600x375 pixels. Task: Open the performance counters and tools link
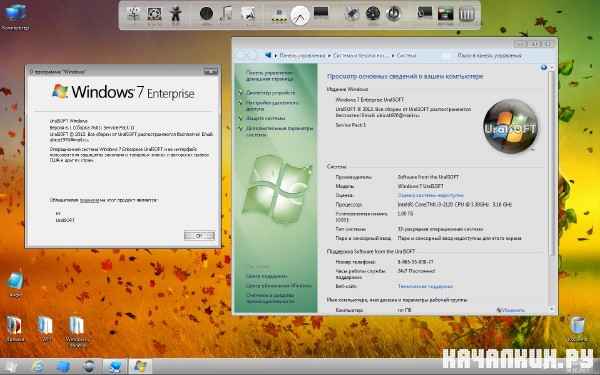point(270,298)
